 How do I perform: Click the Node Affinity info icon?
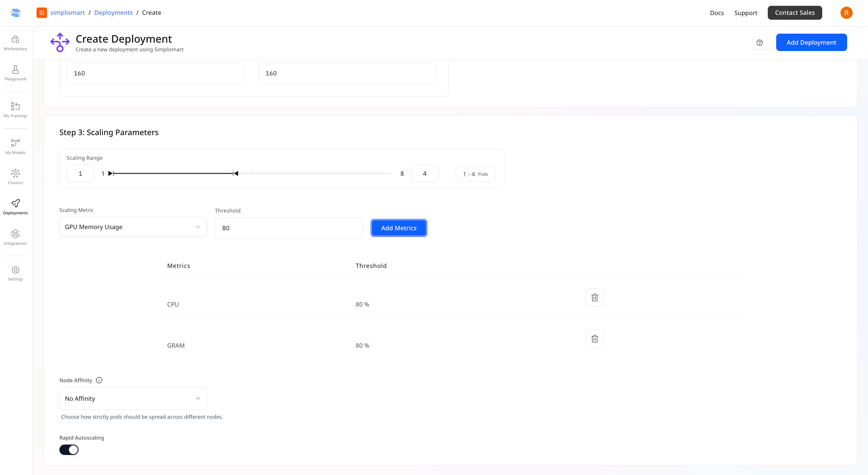99,380
